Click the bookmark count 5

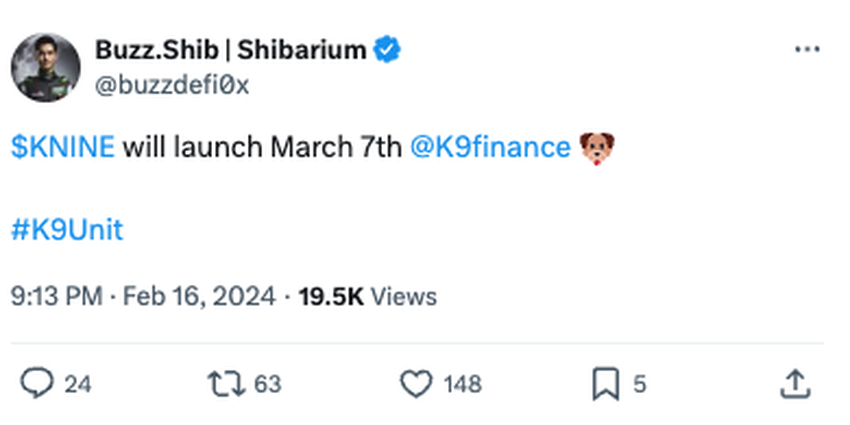tap(640, 384)
